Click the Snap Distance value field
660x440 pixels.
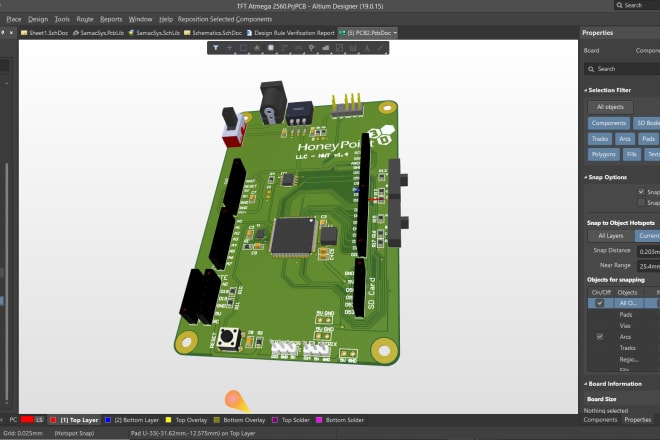tap(648, 251)
